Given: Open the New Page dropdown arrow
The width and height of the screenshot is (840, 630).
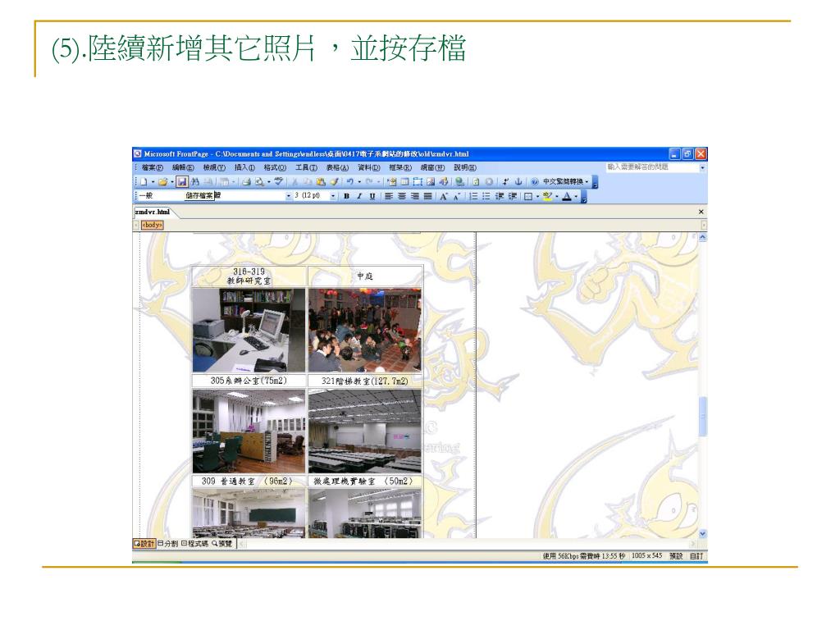Looking at the screenshot, I should click(153, 181).
